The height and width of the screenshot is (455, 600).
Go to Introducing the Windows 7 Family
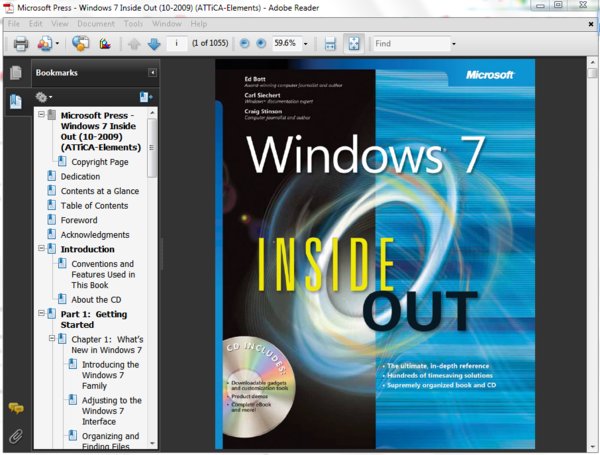click(x=111, y=375)
